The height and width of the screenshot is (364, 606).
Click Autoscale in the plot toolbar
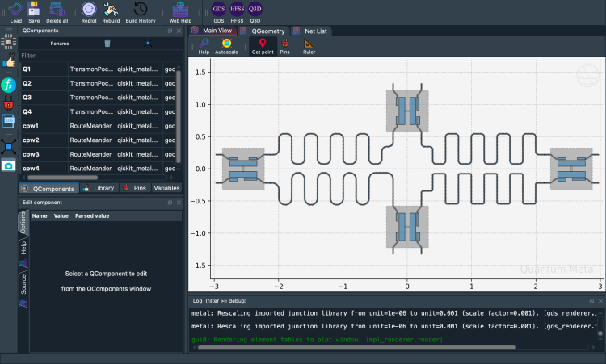click(226, 46)
